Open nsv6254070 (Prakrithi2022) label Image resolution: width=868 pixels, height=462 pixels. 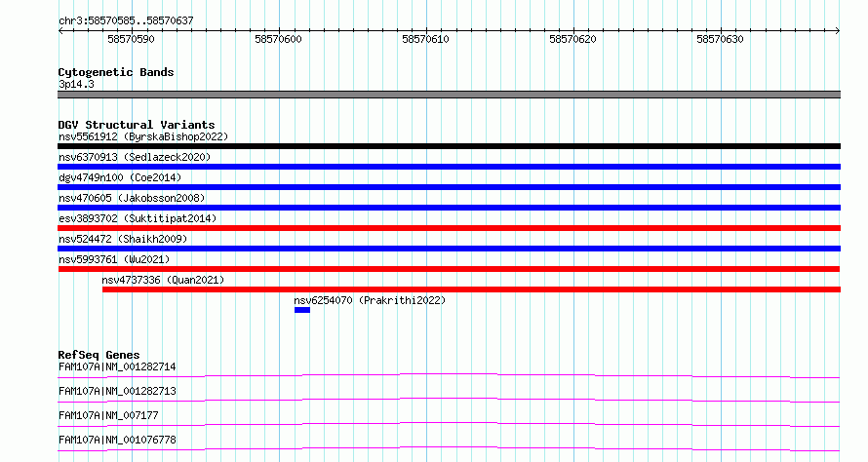pos(370,300)
